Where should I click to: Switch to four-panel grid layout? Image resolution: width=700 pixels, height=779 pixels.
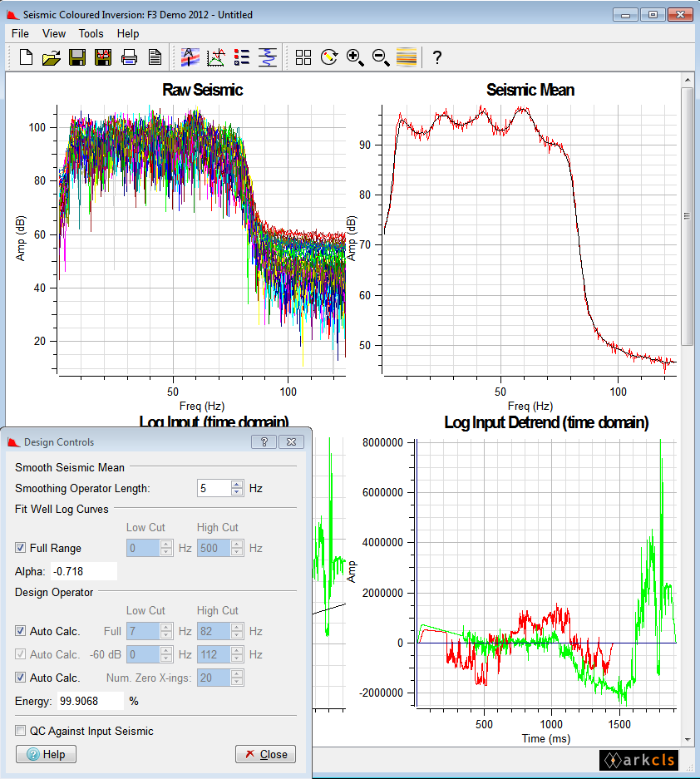pyautogui.click(x=303, y=57)
